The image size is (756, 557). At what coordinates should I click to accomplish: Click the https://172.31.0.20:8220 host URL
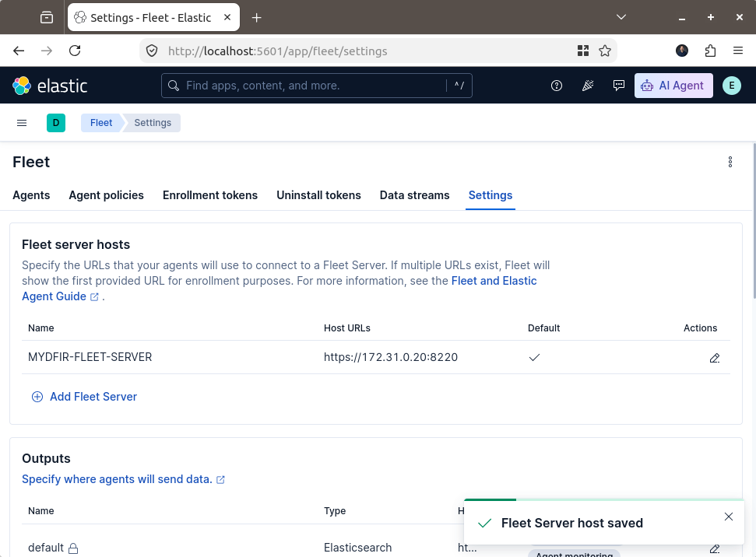391,357
